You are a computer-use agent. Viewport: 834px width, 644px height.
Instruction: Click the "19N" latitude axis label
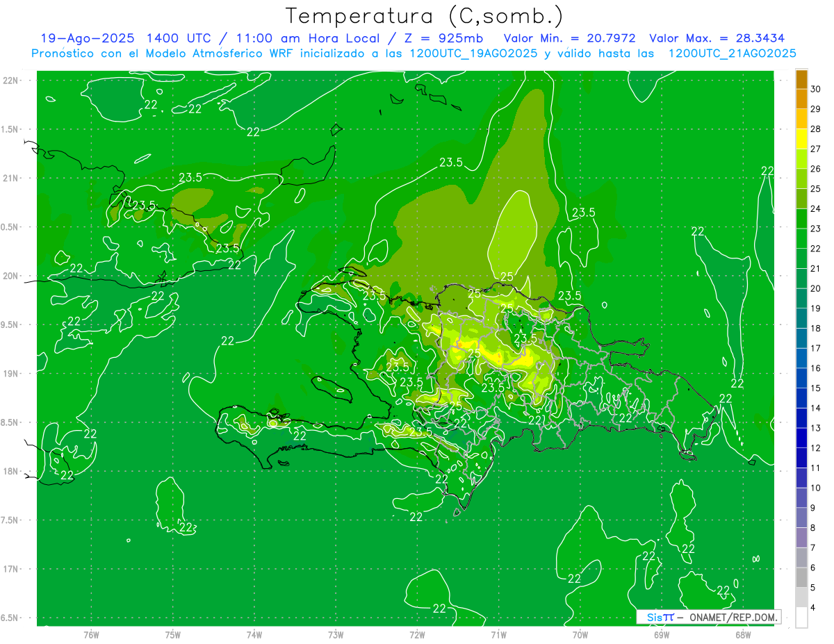pos(11,373)
